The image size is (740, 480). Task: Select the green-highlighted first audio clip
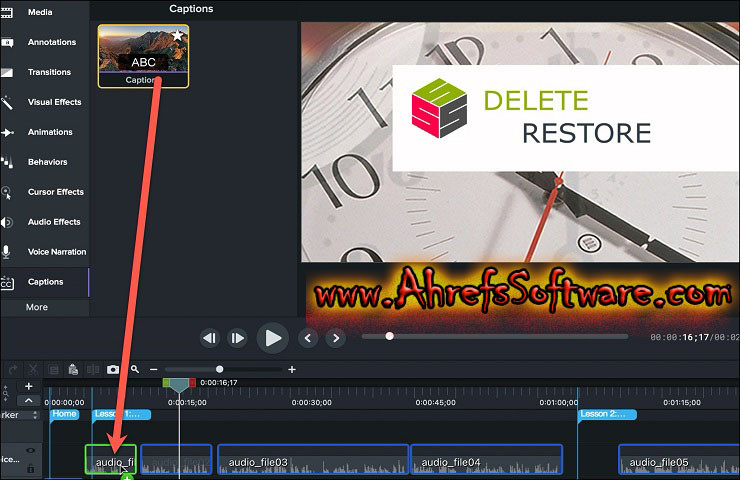[x=111, y=459]
